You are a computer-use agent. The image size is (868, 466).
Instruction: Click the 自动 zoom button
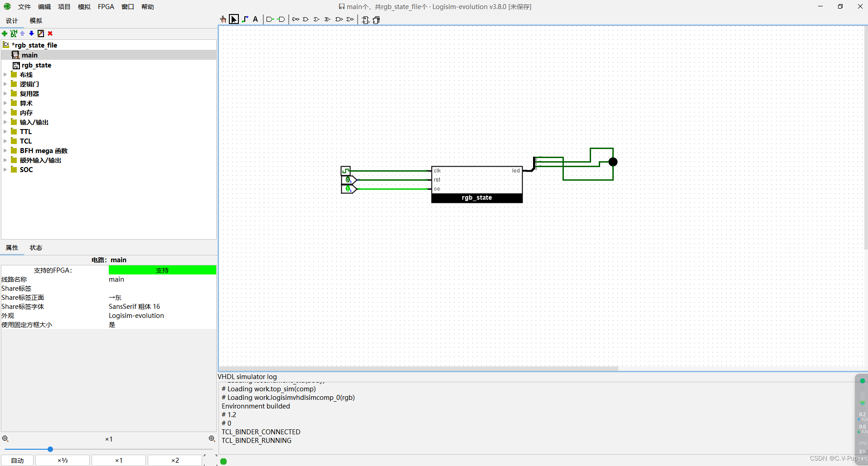click(x=18, y=461)
